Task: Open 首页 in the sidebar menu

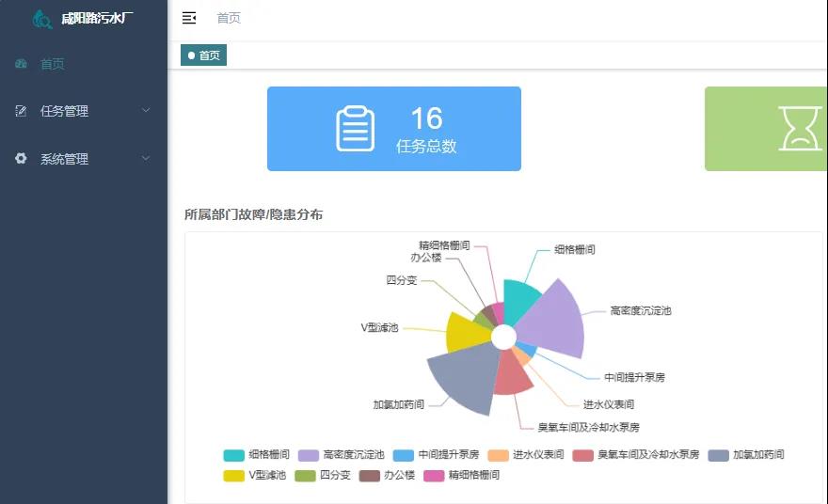Action: coord(53,64)
